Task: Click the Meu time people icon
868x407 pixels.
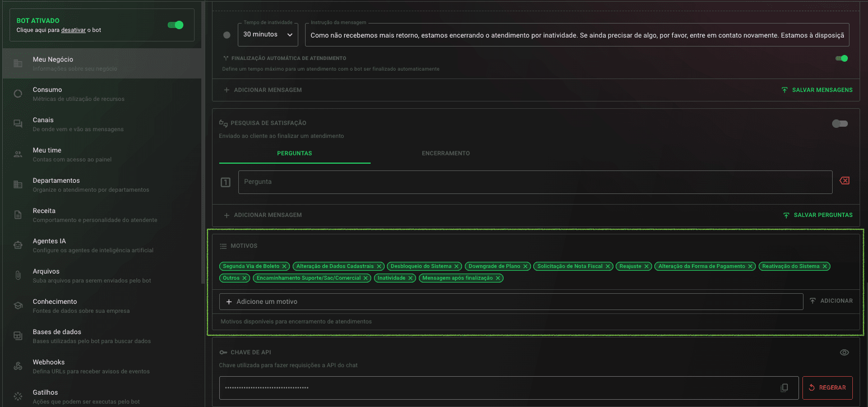Action: click(x=18, y=154)
